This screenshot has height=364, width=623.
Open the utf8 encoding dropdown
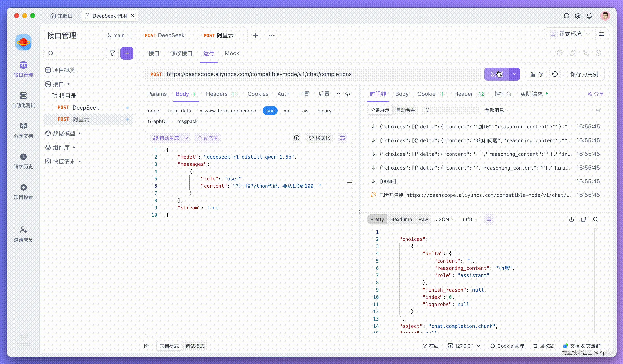click(470, 219)
